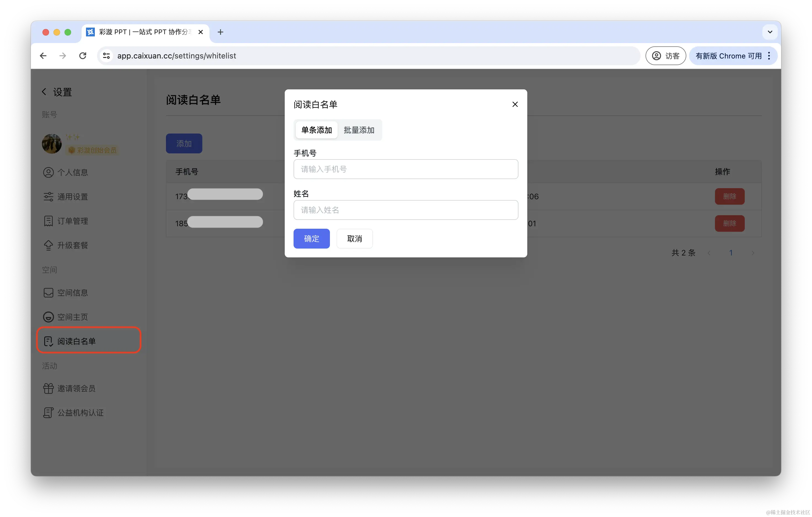Open Chrome tab list dropdown arrow
This screenshot has width=812, height=517.
(x=770, y=32)
